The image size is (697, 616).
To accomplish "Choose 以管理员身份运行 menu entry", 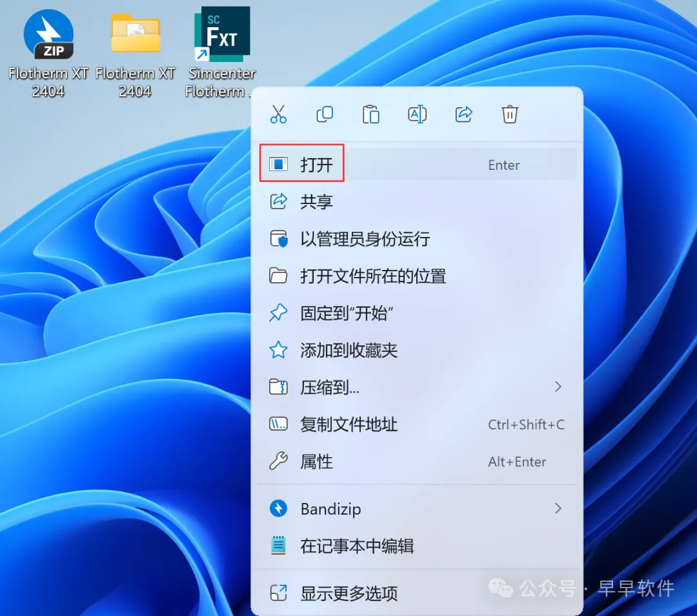I will point(417,239).
